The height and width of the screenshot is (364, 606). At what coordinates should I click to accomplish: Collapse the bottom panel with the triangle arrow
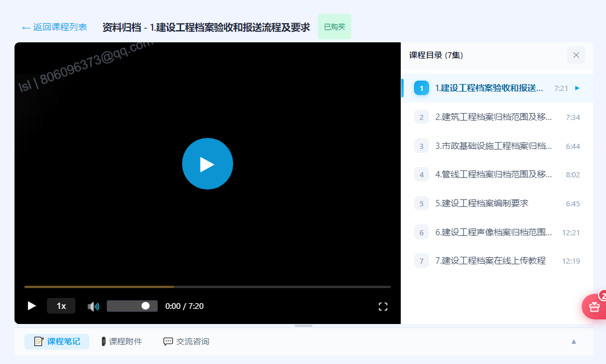click(574, 341)
